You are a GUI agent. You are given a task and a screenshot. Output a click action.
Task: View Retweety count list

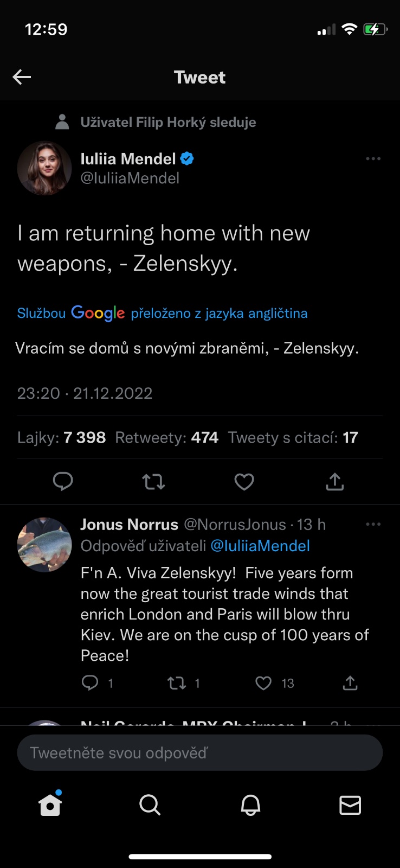tap(166, 438)
